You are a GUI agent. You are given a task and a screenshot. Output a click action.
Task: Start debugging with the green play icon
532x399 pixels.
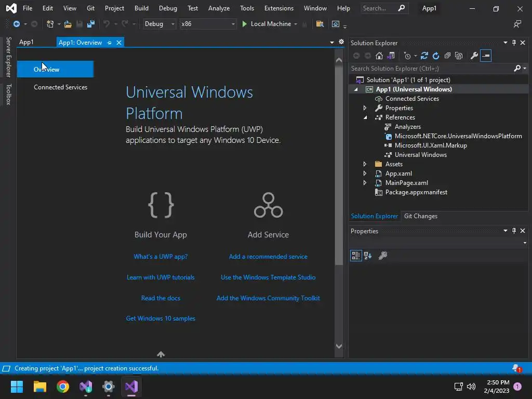click(244, 24)
